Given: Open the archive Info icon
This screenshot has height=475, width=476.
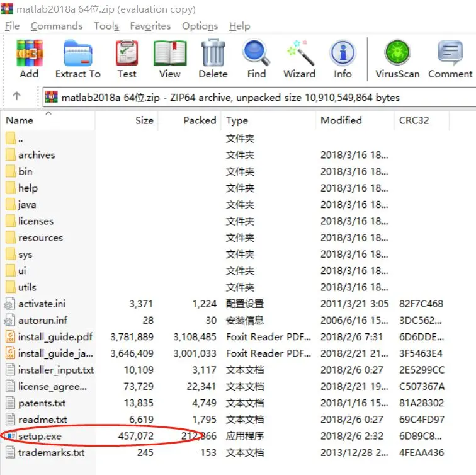Looking at the screenshot, I should (x=343, y=53).
